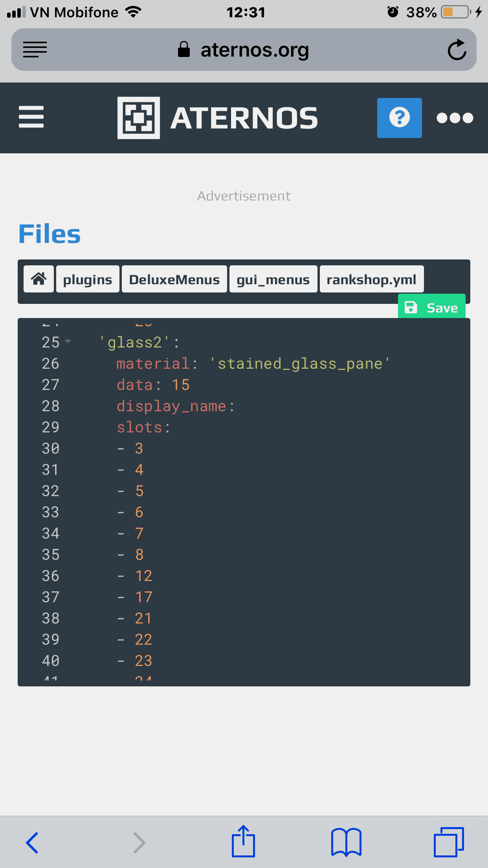Image resolution: width=488 pixels, height=868 pixels.
Task: Show Safari open tabs
Action: point(449,842)
